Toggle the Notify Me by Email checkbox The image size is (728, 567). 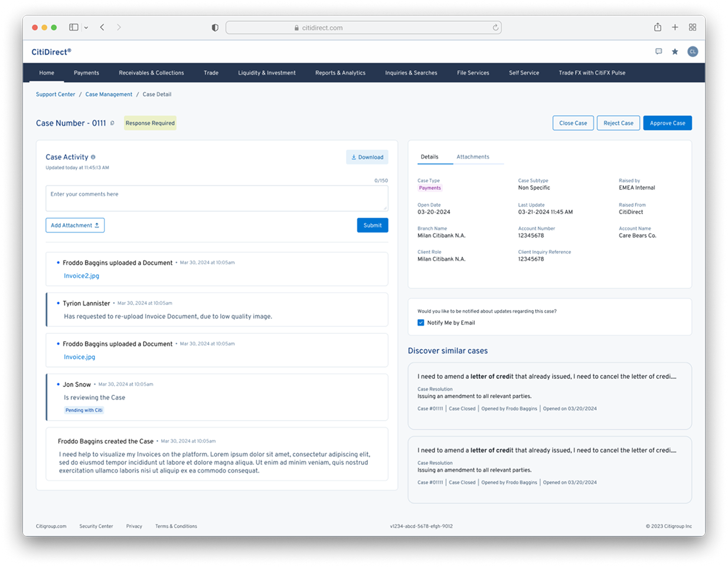click(421, 323)
